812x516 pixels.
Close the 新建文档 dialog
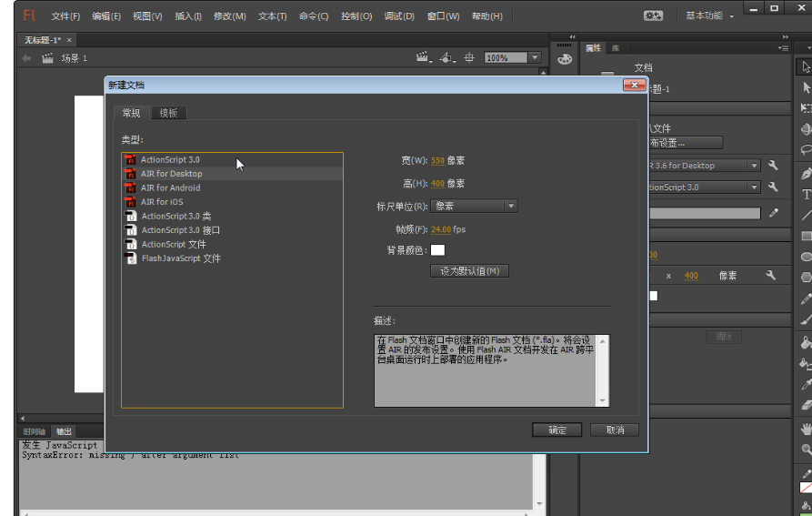[635, 85]
